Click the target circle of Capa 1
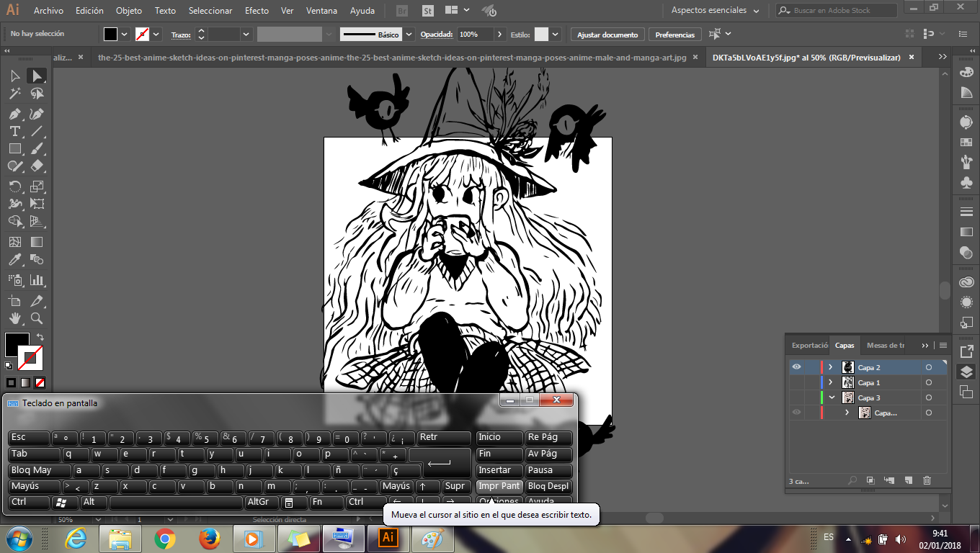 (x=929, y=382)
